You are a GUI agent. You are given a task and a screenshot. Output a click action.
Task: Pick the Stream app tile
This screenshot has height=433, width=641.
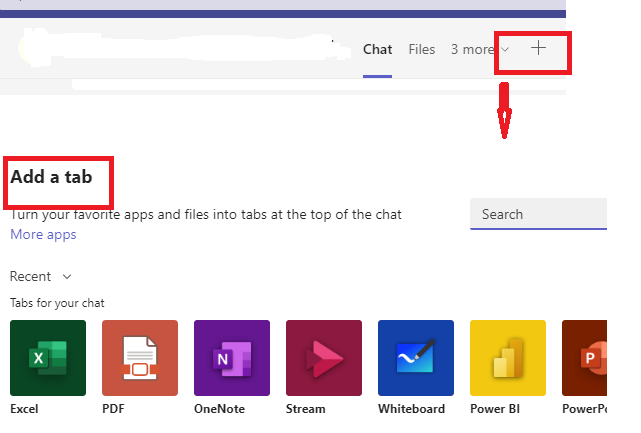[x=324, y=358]
